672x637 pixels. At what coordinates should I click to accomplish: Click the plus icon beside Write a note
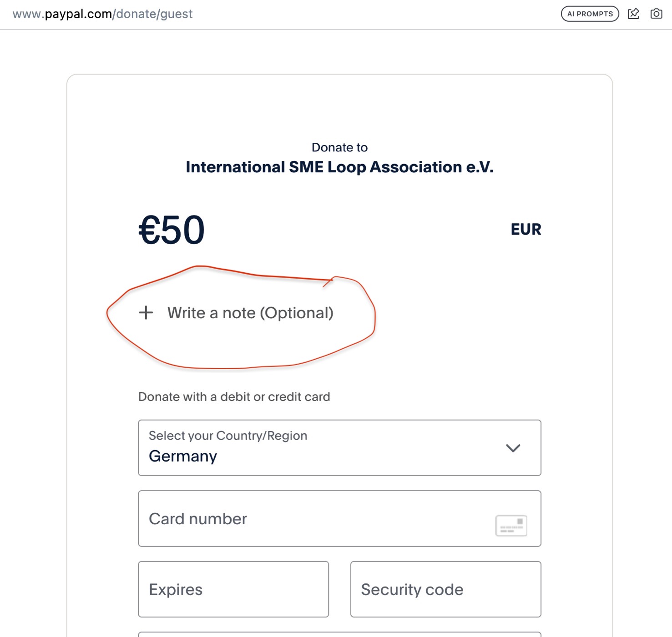pos(146,313)
